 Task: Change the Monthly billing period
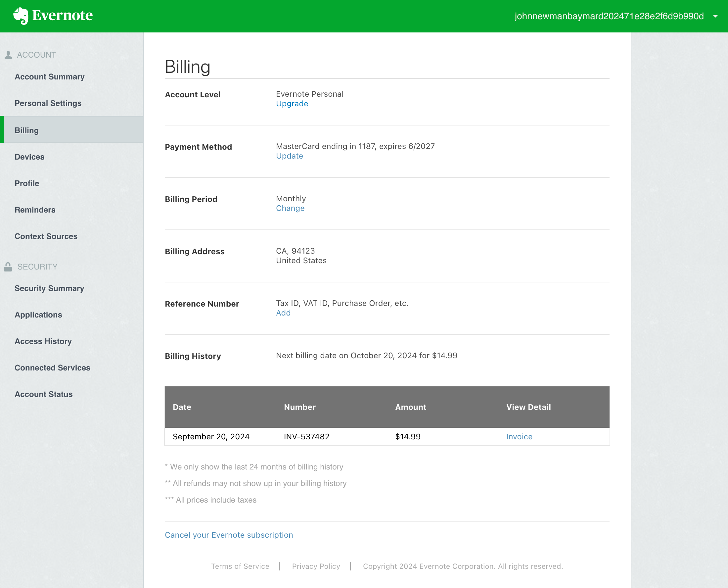pyautogui.click(x=290, y=208)
